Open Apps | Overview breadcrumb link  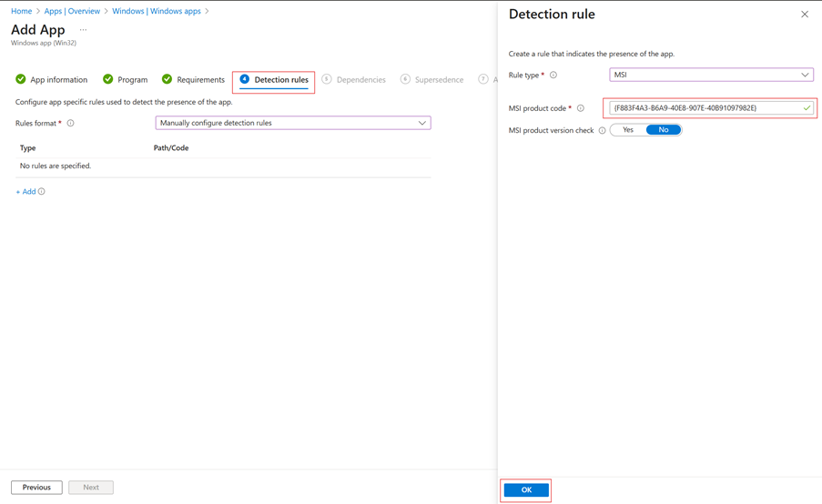(x=72, y=11)
